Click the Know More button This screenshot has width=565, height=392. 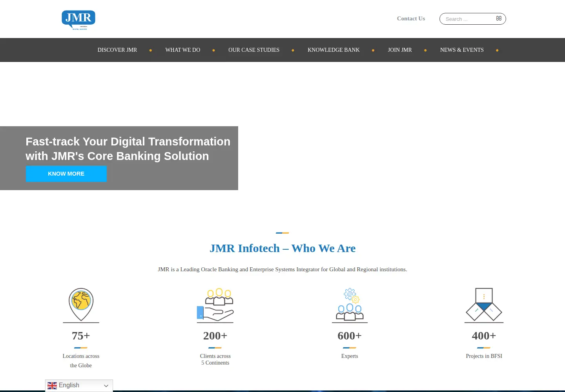66,174
